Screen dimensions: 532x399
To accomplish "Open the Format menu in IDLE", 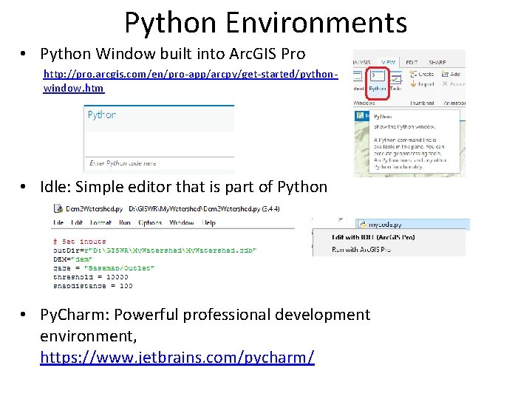I will (100, 222).
